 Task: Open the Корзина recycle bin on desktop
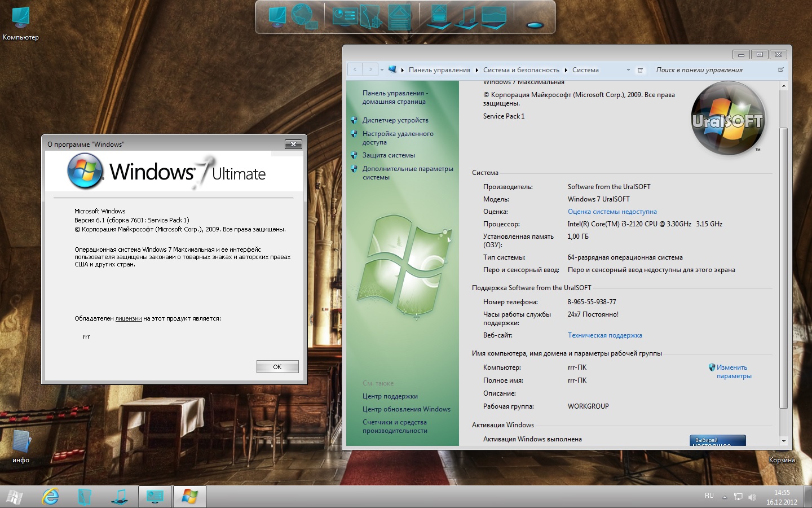[x=782, y=460]
